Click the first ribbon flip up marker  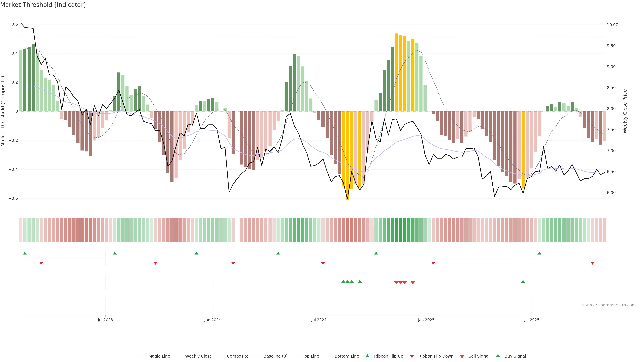[25, 253]
